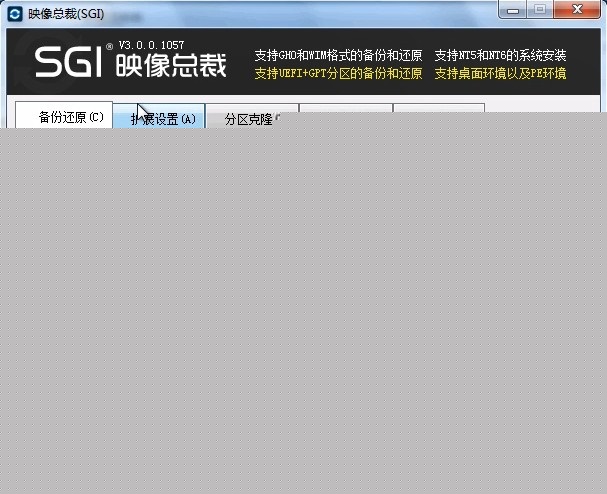This screenshot has width=607, height=494.
Task: Select the 分区克隆 tab
Action: coord(251,118)
